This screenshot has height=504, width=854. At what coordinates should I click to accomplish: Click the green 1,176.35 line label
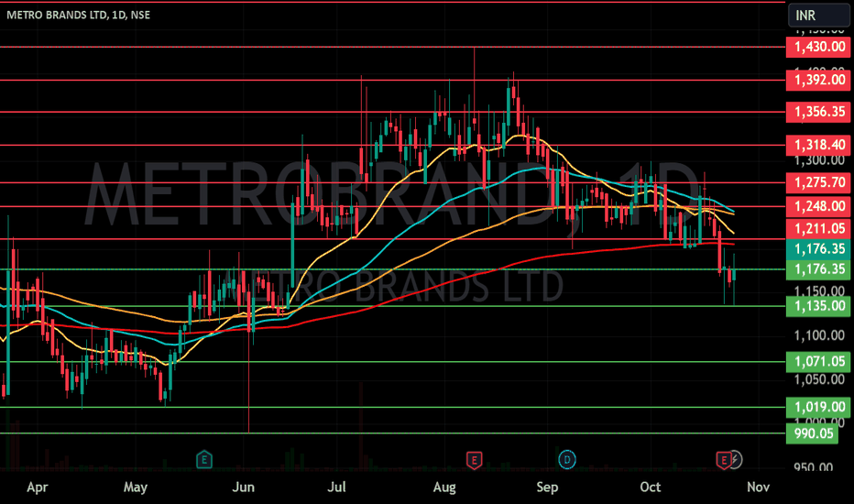coord(818,269)
